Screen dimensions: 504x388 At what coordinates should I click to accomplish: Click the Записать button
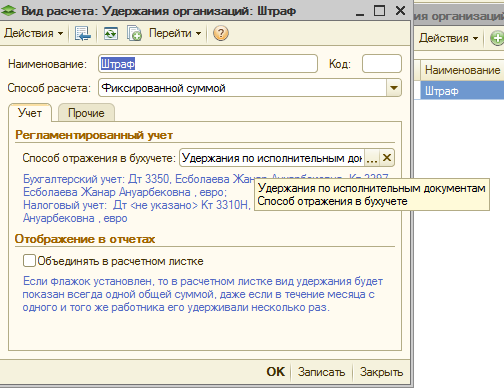click(321, 372)
